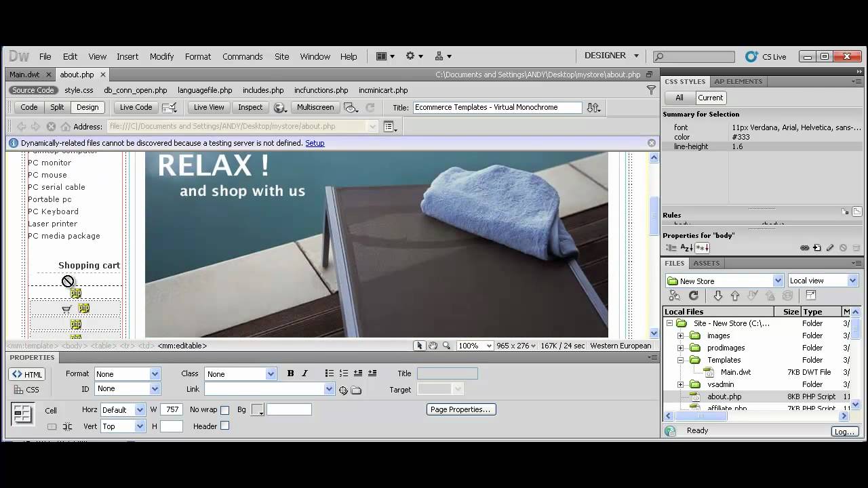Click the Bold formatting icon
Viewport: 868px width, 488px height.
tap(290, 373)
